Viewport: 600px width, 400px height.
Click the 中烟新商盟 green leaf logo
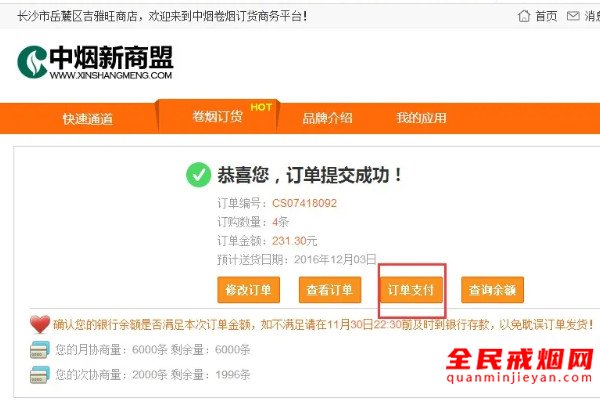[x=32, y=62]
